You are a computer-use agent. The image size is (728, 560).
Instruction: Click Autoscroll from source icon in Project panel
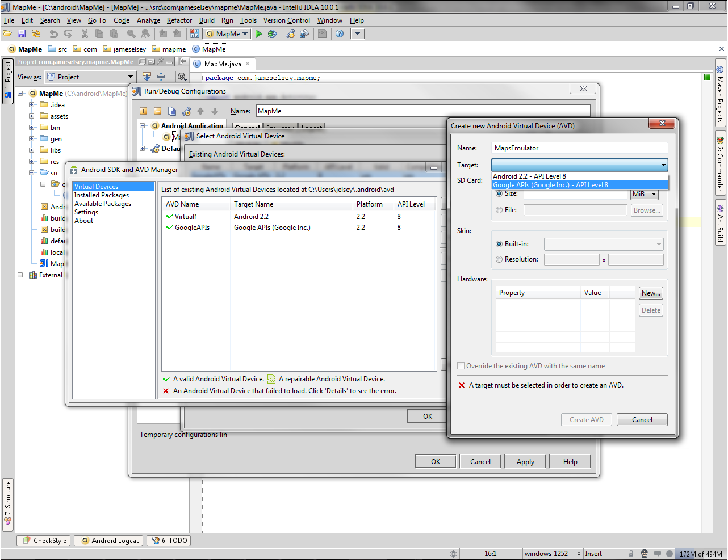tap(147, 77)
